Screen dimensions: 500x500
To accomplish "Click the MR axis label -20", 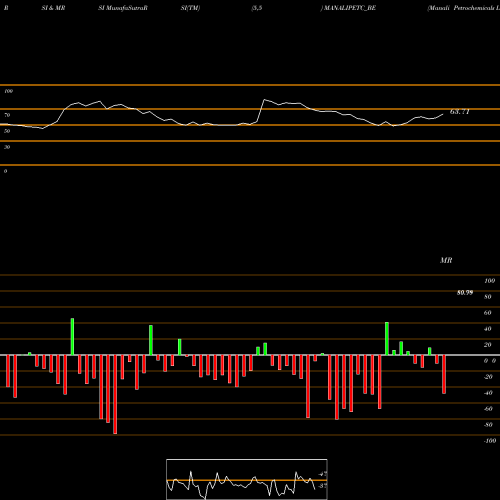I will point(488,377).
